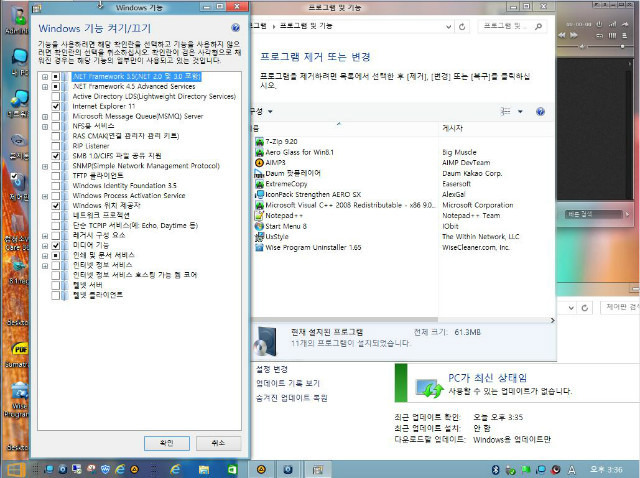Enable Active Directory LDS checkbox
640x478 pixels.
click(56, 96)
